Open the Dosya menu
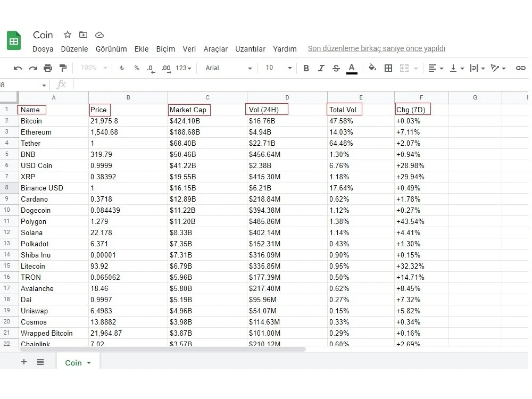 43,49
